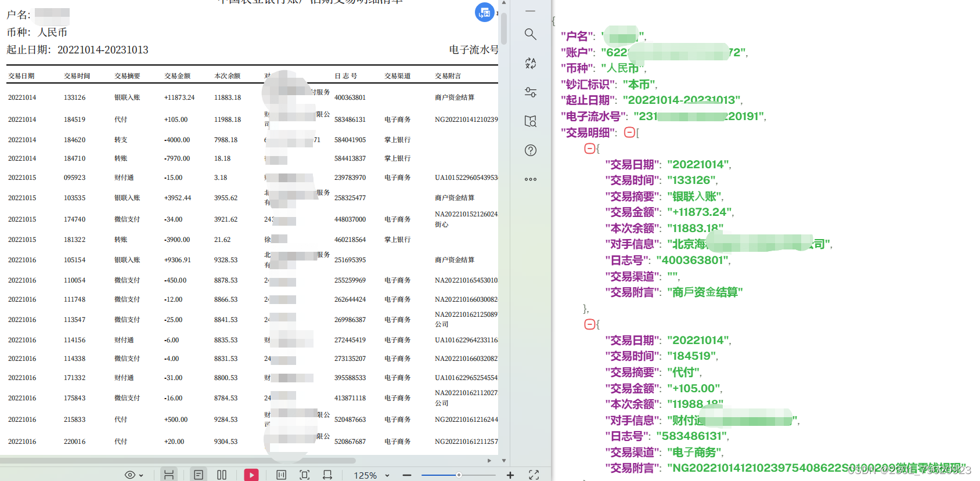The image size is (980, 481).
Task: Click the amount -7970.00 in the table
Action: point(177,158)
